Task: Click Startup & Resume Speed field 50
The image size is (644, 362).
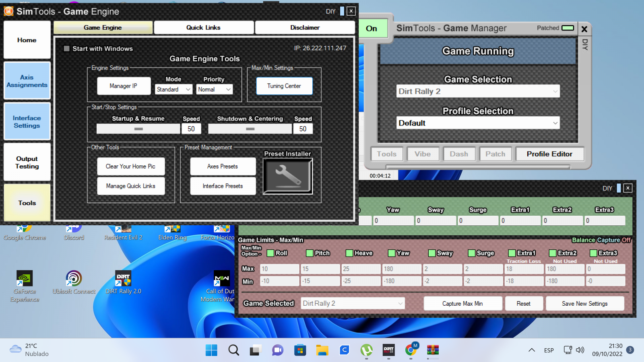Action: (191, 129)
